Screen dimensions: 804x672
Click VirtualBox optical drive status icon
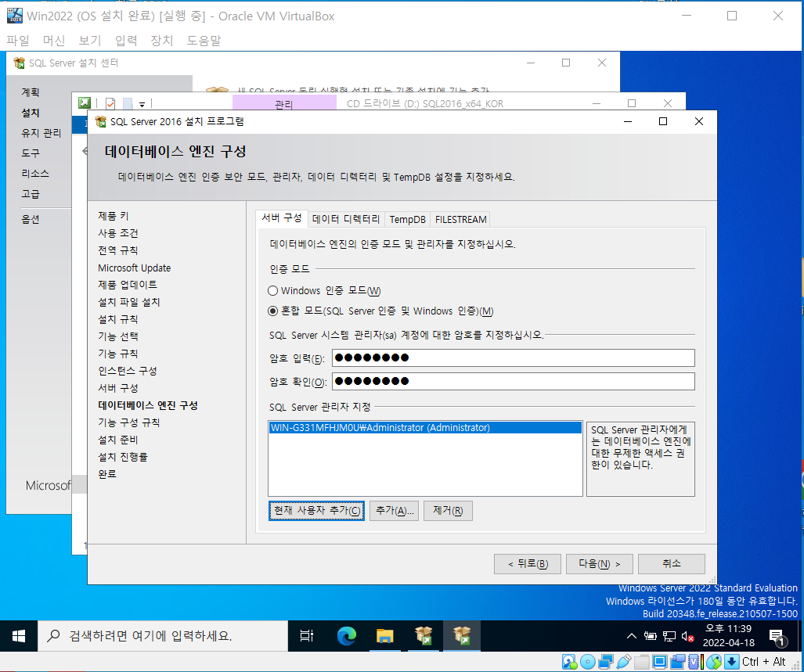coord(588,661)
